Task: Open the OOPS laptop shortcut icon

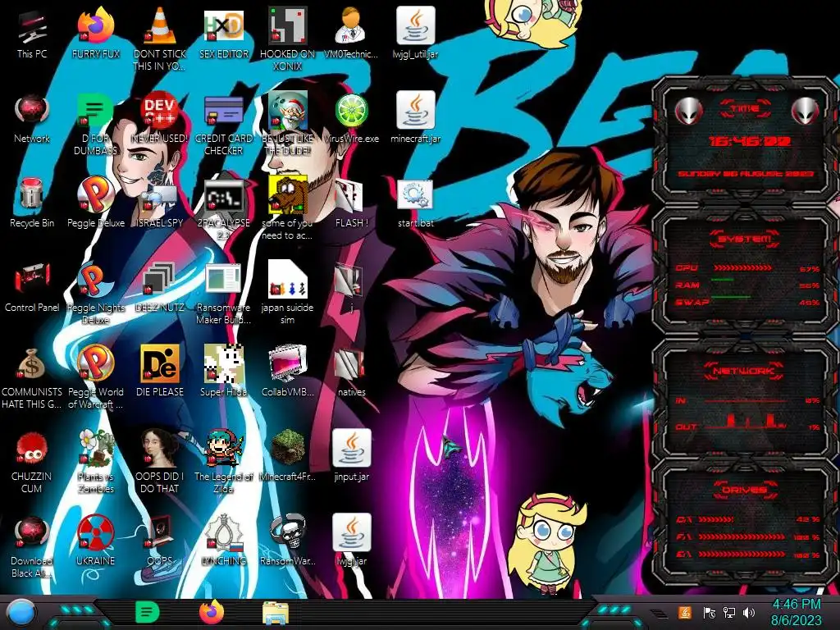Action: (160, 532)
